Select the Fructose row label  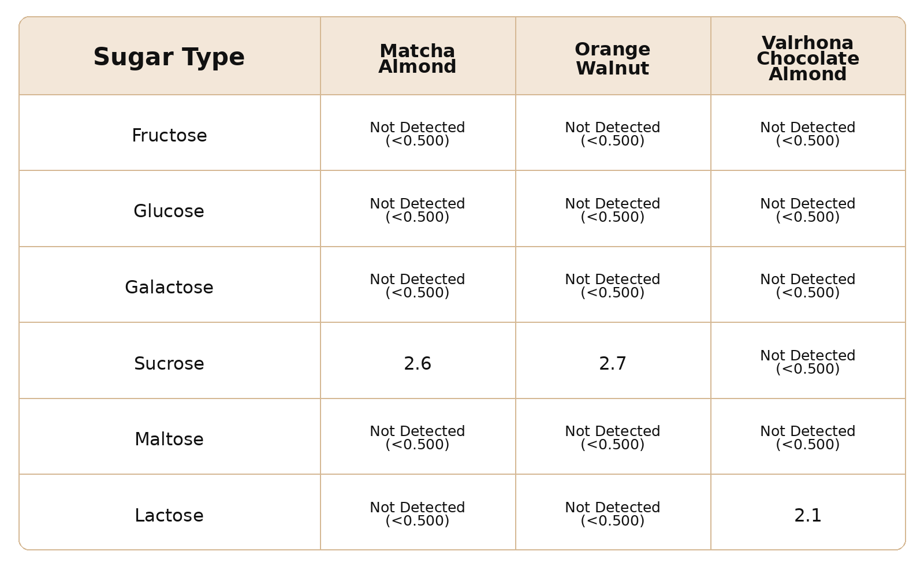[169, 136]
